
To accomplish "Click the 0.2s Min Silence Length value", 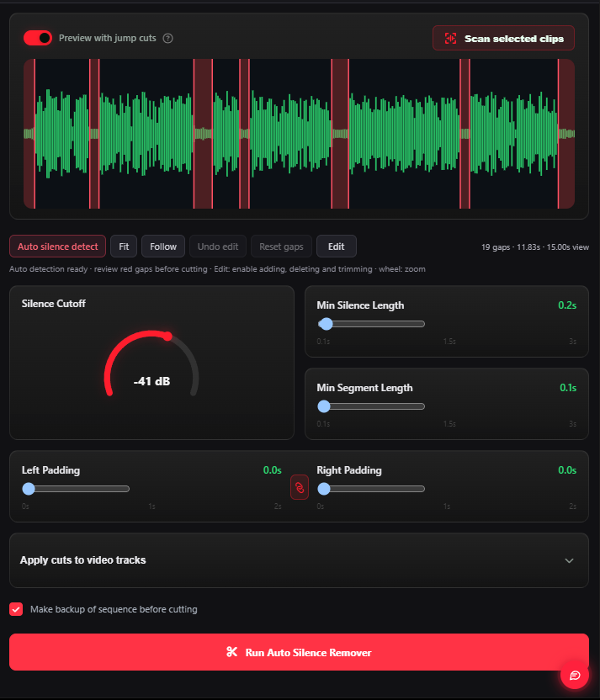I will (x=567, y=305).
